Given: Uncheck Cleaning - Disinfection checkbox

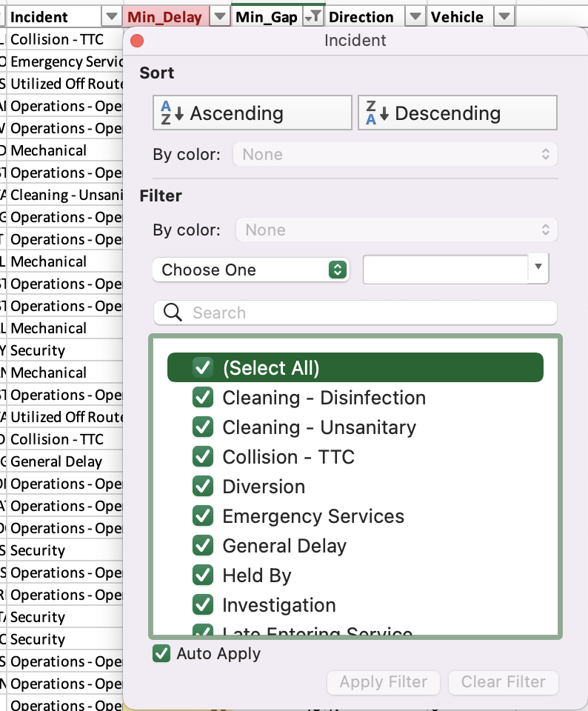Looking at the screenshot, I should point(202,398).
